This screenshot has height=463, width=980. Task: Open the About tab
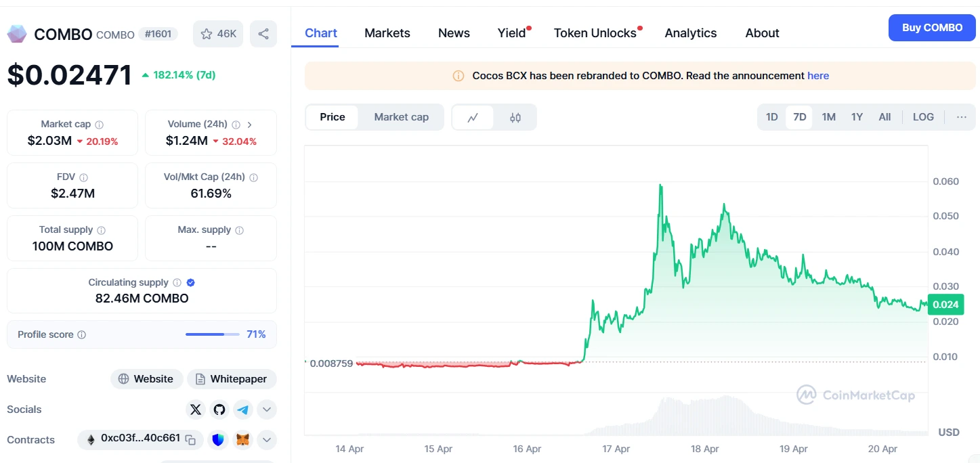(x=762, y=33)
